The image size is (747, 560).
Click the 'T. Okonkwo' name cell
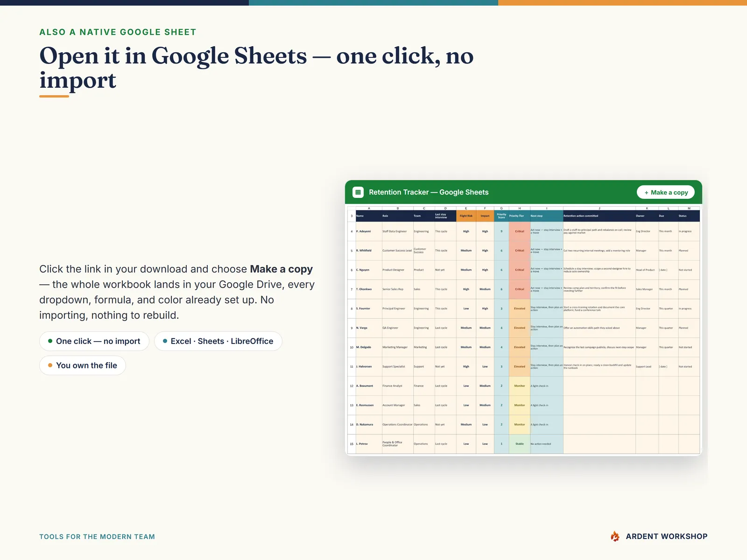(368, 289)
